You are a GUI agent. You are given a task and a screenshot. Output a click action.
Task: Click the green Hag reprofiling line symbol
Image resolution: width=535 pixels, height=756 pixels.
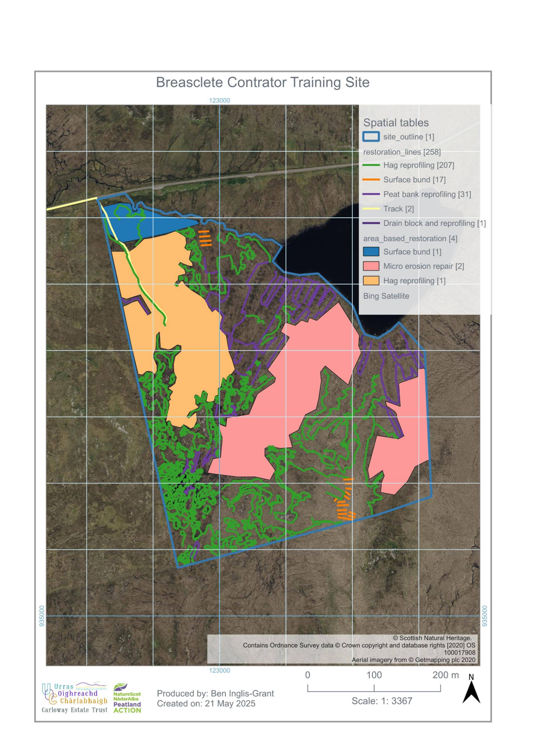coord(371,165)
